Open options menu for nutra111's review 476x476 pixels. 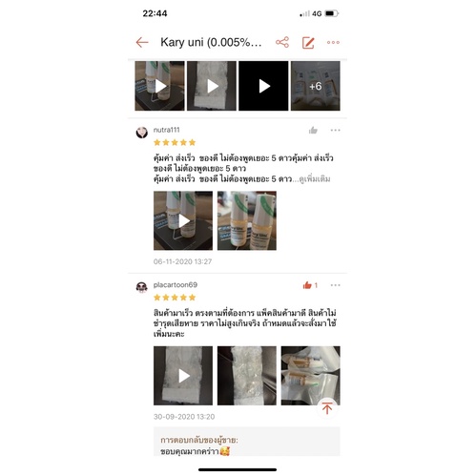coord(335,130)
